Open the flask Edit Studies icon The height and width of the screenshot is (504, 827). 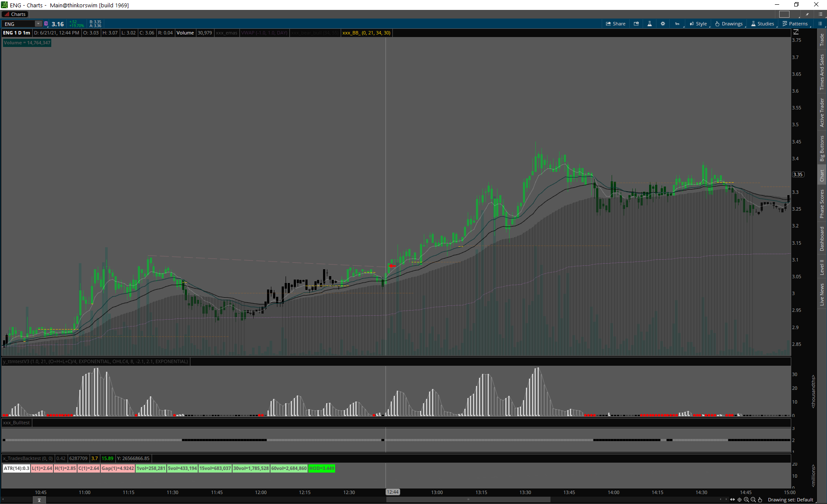650,24
